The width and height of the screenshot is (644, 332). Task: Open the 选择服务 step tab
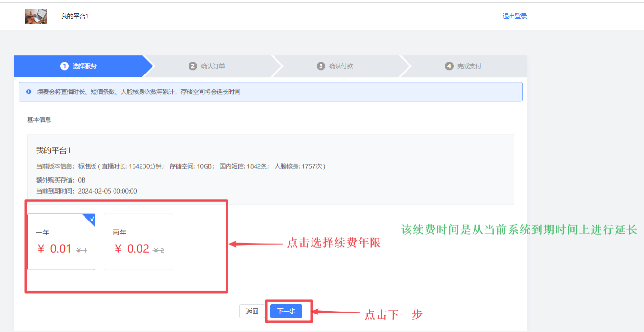[79, 66]
